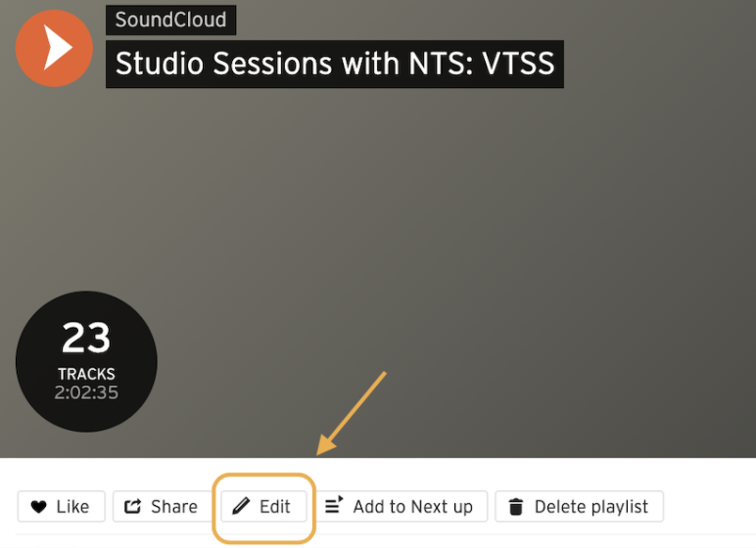Click the pencil icon on Edit
The width and height of the screenshot is (756, 548).
pos(241,506)
